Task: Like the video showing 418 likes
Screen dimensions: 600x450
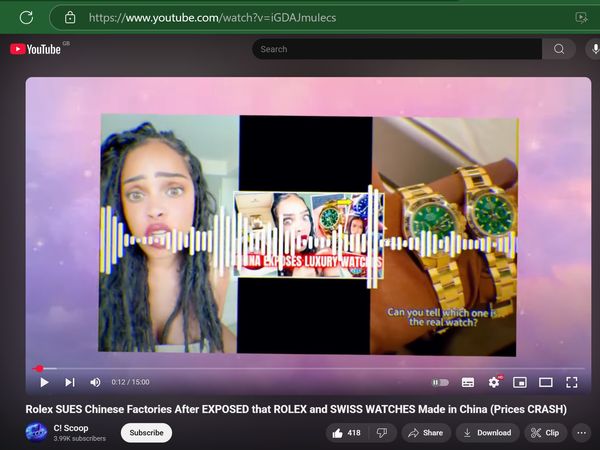Action: tap(347, 433)
